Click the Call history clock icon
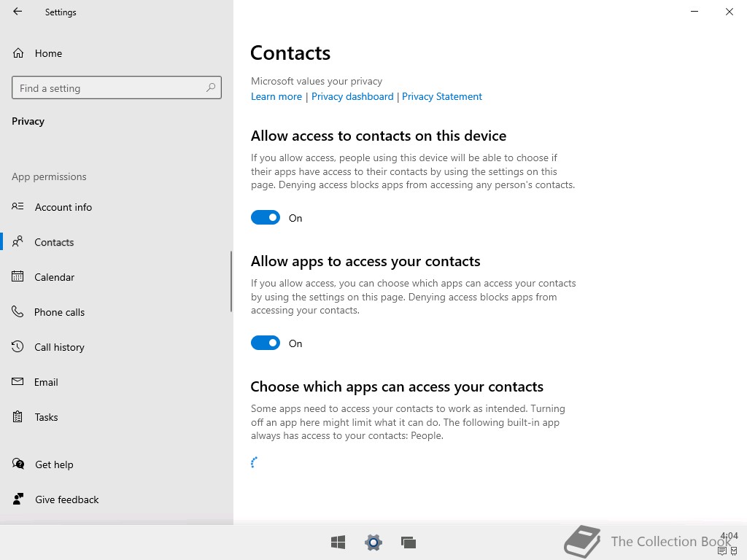The height and width of the screenshot is (560, 747). pyautogui.click(x=18, y=346)
